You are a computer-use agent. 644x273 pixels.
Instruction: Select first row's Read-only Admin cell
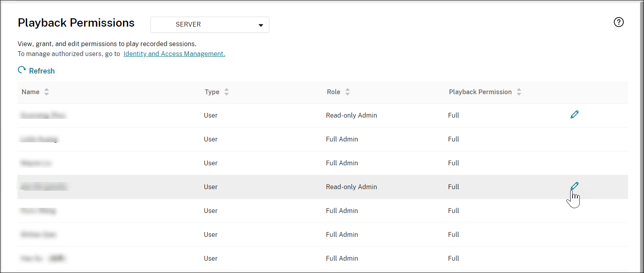click(351, 115)
